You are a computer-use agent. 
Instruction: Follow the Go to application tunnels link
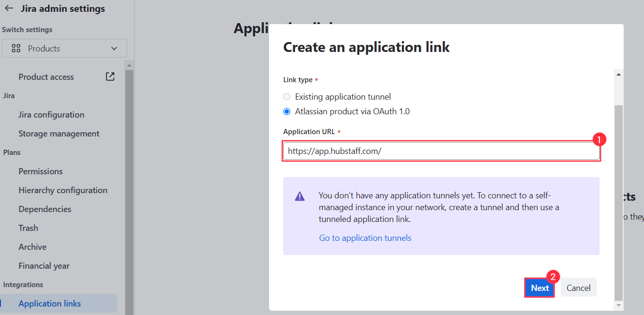[x=365, y=238]
